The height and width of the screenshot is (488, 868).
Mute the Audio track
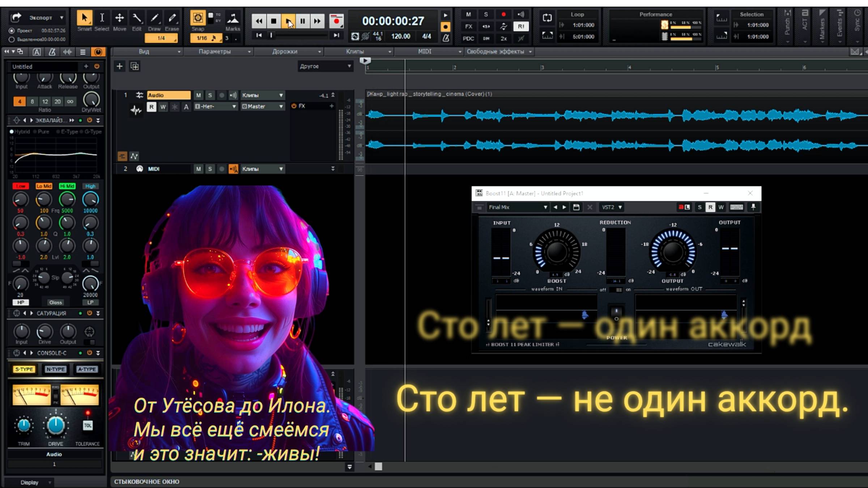point(198,95)
